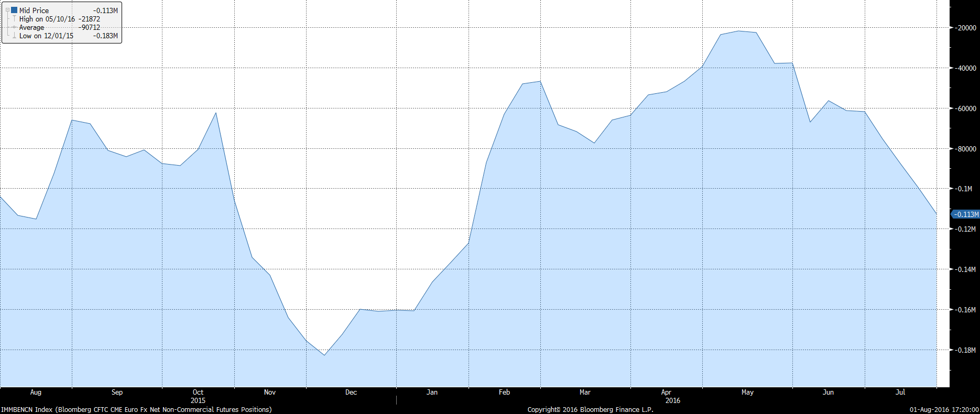This screenshot has height=414, width=980.
Task: Click the -0.183M low value in legend
Action: [105, 36]
